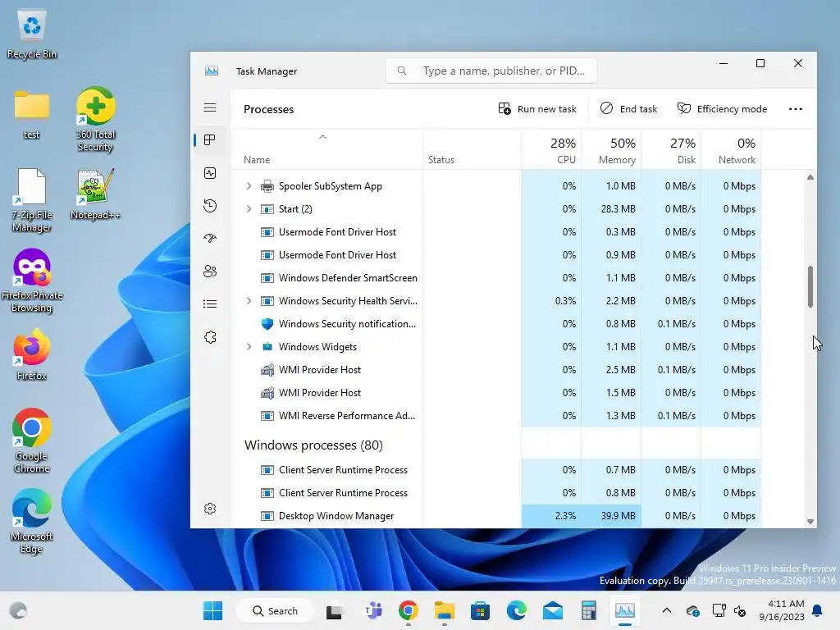
Task: Click the Windows processes (80) group heading
Action: (x=313, y=445)
